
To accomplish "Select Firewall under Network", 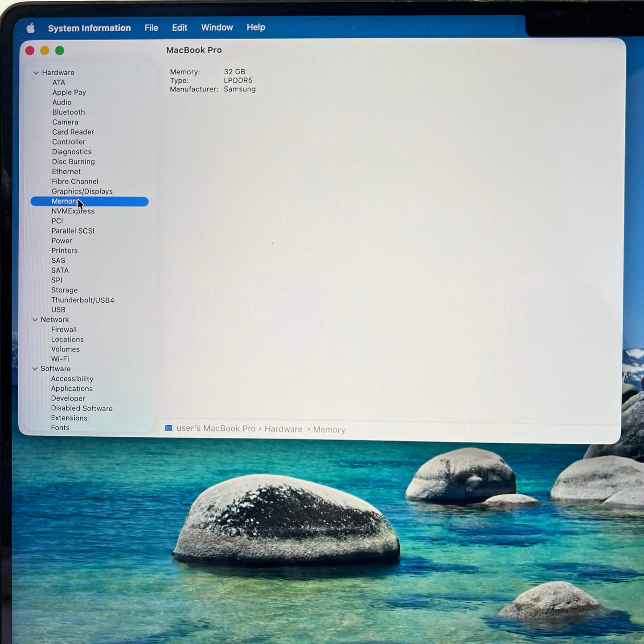I will [x=64, y=329].
